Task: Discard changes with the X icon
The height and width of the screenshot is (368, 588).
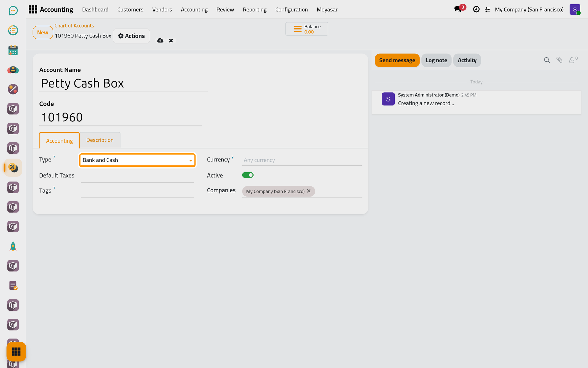Action: coord(171,40)
